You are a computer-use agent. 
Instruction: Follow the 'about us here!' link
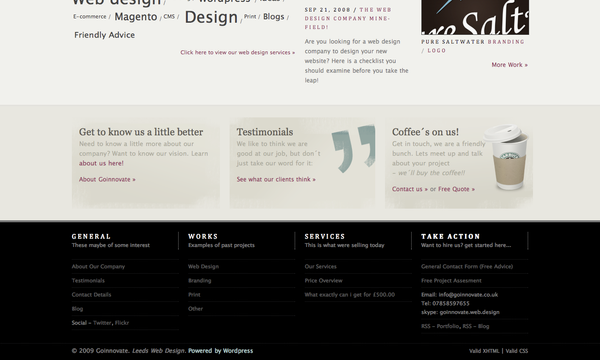101,163
